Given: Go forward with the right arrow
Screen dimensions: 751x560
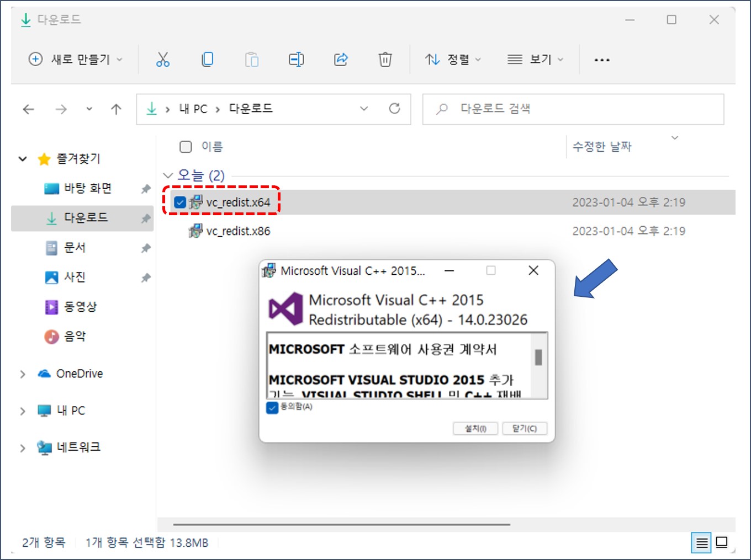Looking at the screenshot, I should 61,109.
